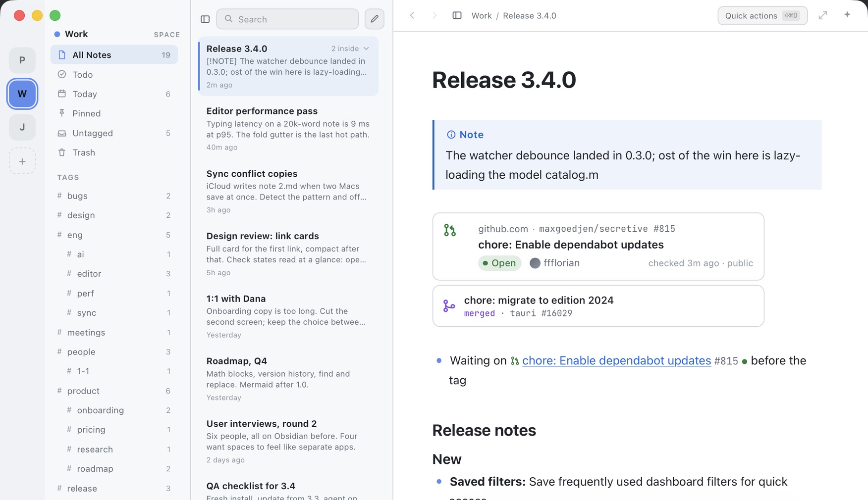
Task: Add a new space with the plus button
Action: (22, 161)
